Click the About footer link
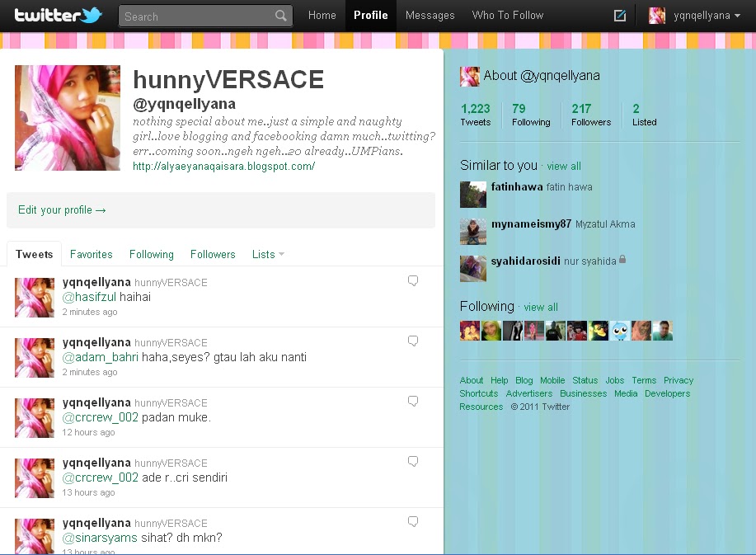 click(471, 380)
